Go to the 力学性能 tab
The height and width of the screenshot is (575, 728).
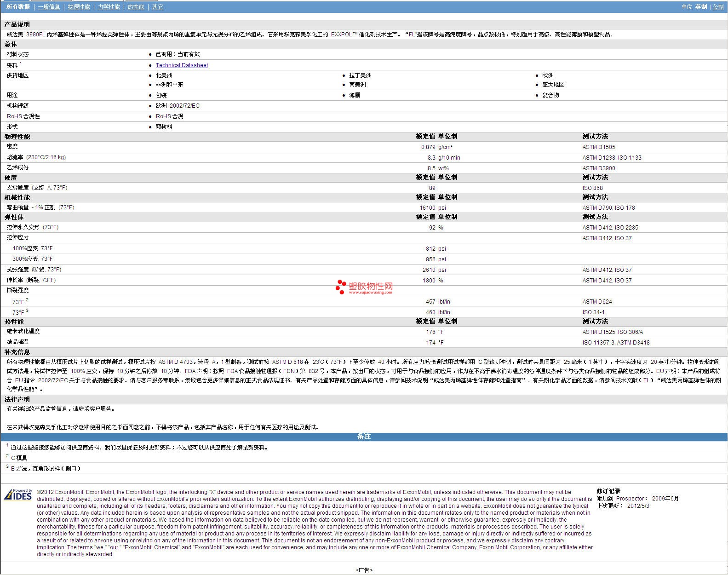pyautogui.click(x=109, y=7)
